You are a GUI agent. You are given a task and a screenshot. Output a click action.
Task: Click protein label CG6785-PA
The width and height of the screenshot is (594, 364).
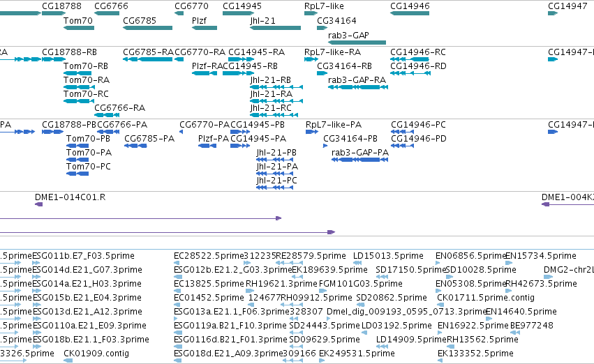click(149, 139)
